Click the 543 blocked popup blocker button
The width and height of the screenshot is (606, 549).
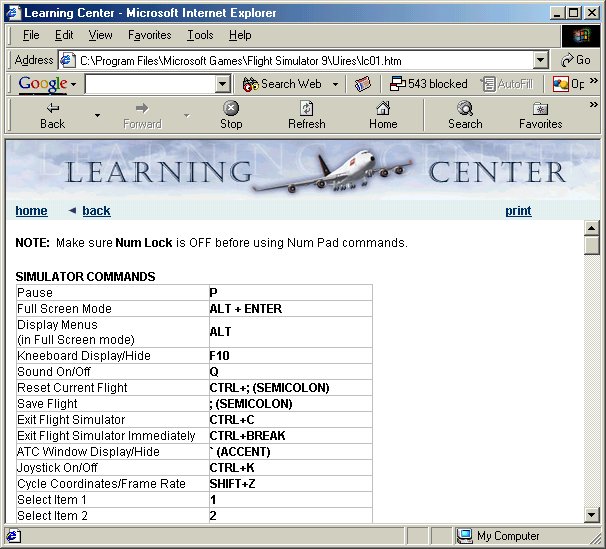tap(428, 84)
